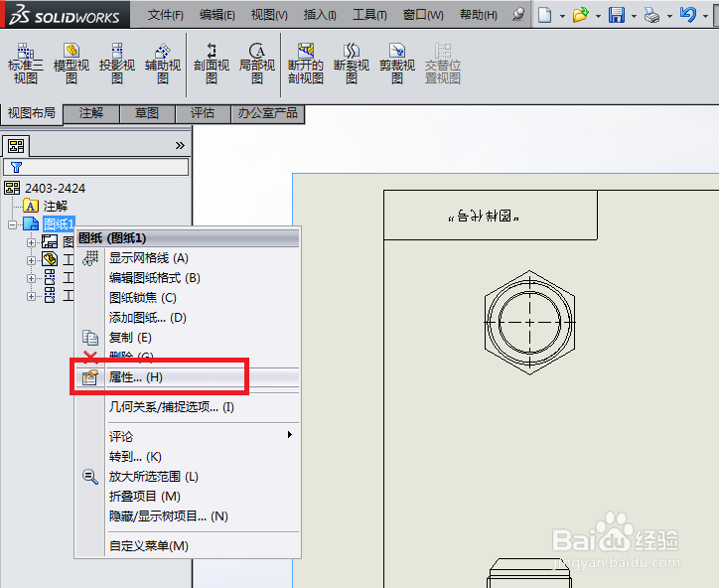Select the Detail View tool (局部视图)

tap(257, 64)
